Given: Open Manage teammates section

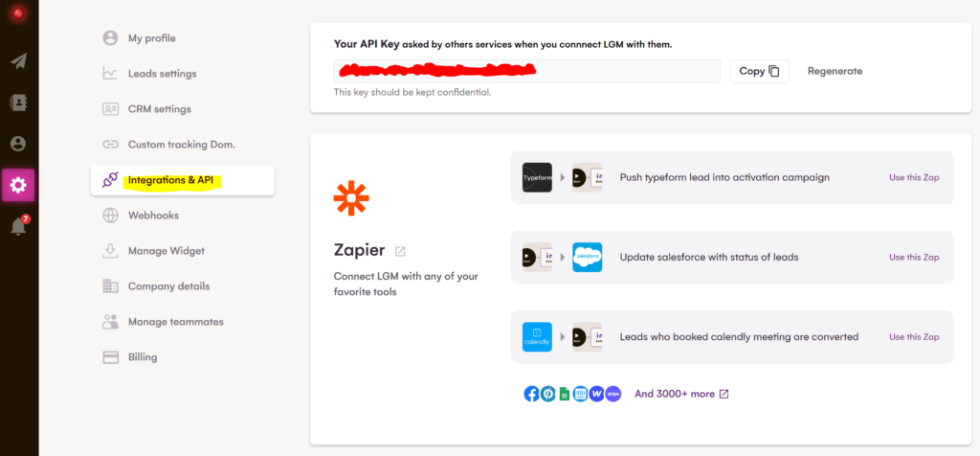Looking at the screenshot, I should [175, 322].
